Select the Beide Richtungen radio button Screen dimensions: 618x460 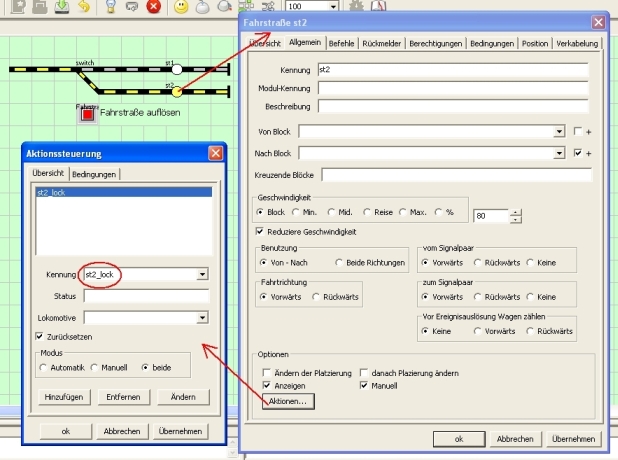338,261
